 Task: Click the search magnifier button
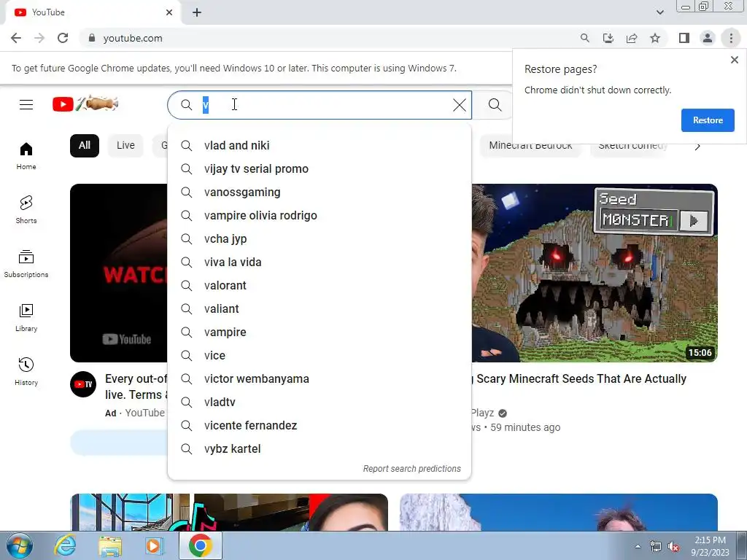click(x=495, y=105)
